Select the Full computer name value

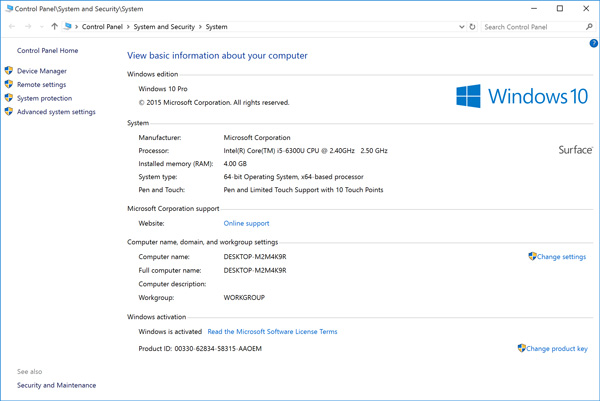[255, 271]
